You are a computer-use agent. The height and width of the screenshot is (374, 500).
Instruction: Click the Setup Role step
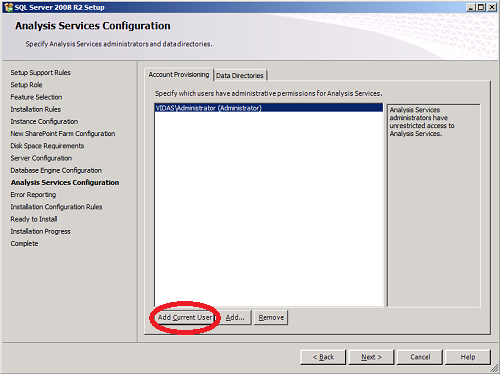tap(26, 85)
